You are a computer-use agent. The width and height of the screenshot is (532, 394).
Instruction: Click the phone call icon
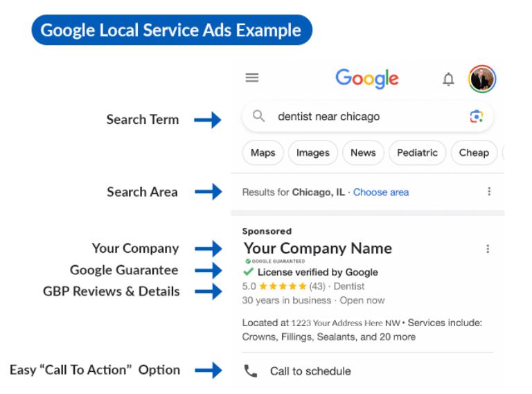point(250,371)
